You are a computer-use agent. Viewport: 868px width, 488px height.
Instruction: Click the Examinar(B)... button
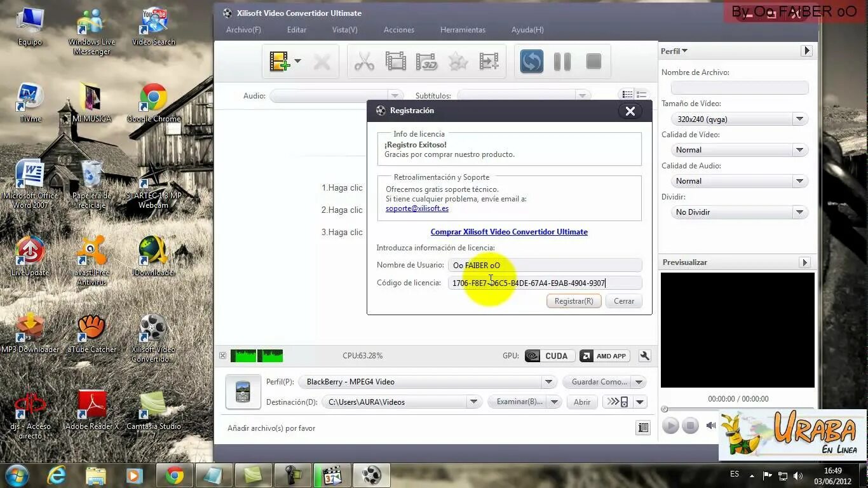[519, 402]
